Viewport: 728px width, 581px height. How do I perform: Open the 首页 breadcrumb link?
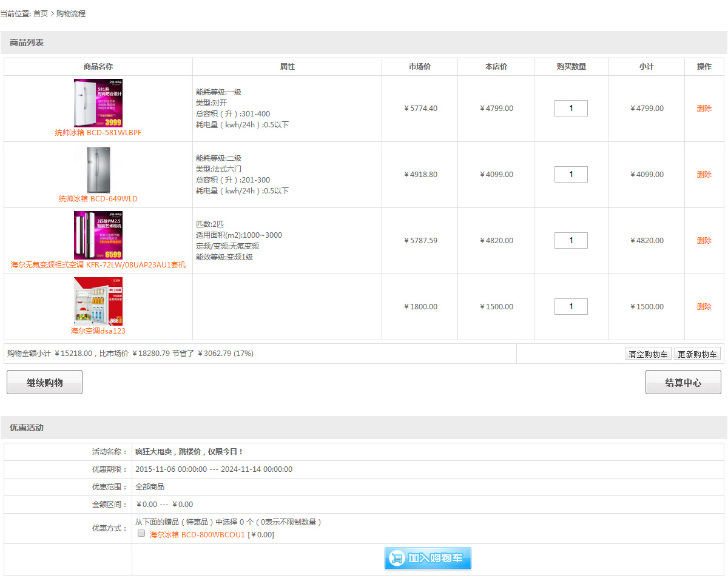click(x=41, y=13)
